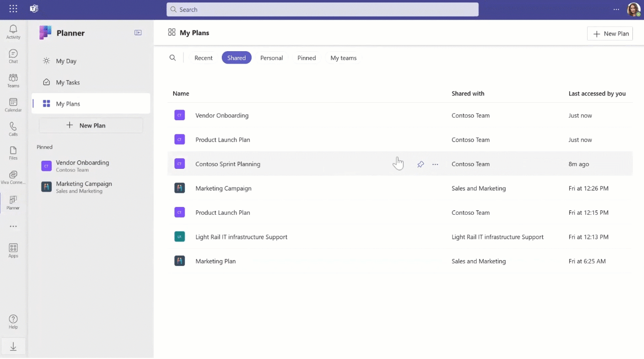Image resolution: width=644 pixels, height=359 pixels.
Task: Open pinned Vendor Onboarding plan in sidebar
Action: tap(91, 166)
